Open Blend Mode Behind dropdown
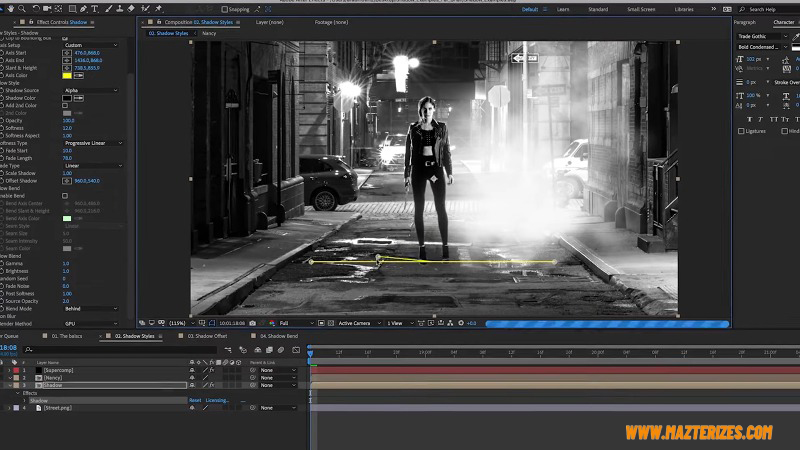Image resolution: width=800 pixels, height=450 pixels. (x=91, y=309)
